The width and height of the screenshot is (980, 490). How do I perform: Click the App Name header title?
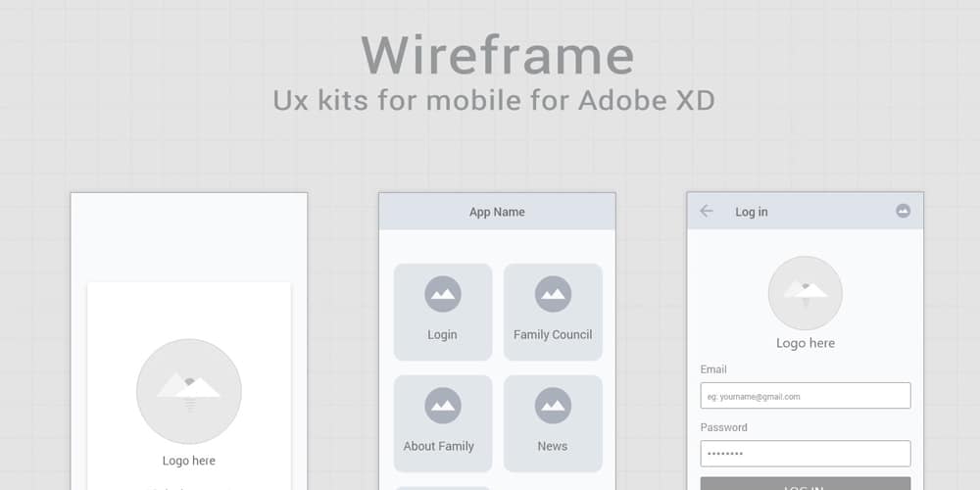[497, 212]
